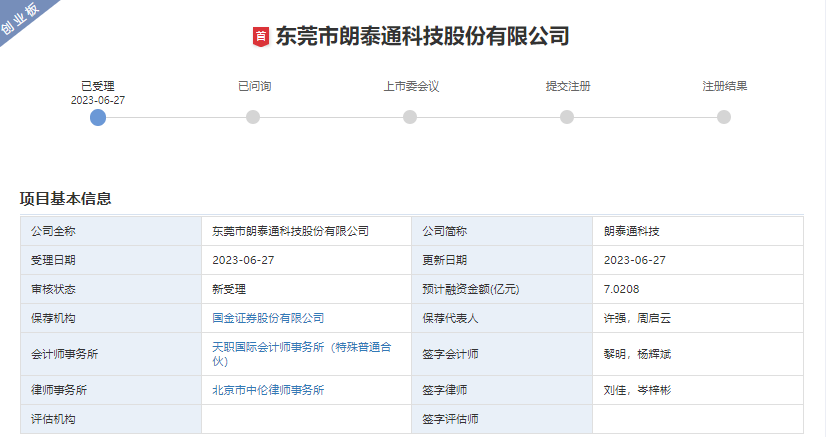826x437 pixels.
Task: Click the 签字律师 label cell
Action: (x=502, y=390)
